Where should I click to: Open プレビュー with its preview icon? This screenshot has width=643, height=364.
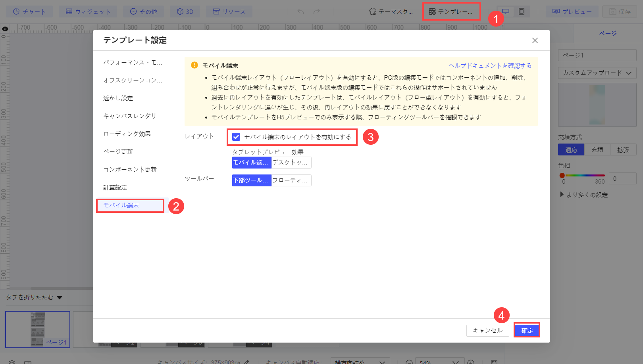(572, 11)
